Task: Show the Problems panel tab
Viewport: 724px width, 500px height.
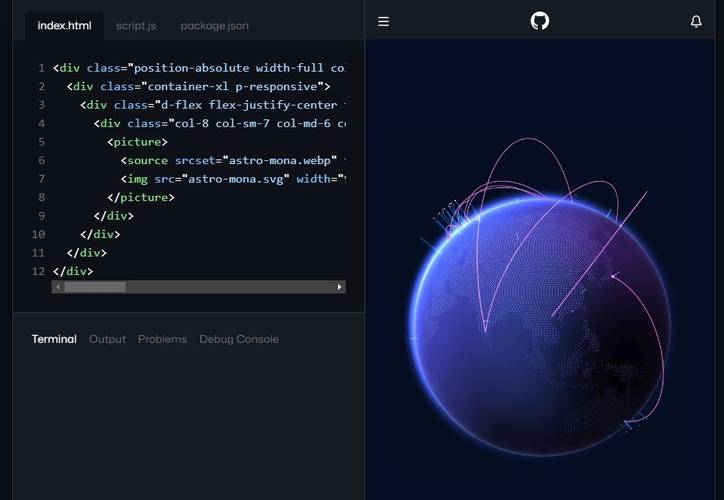Action: point(162,339)
